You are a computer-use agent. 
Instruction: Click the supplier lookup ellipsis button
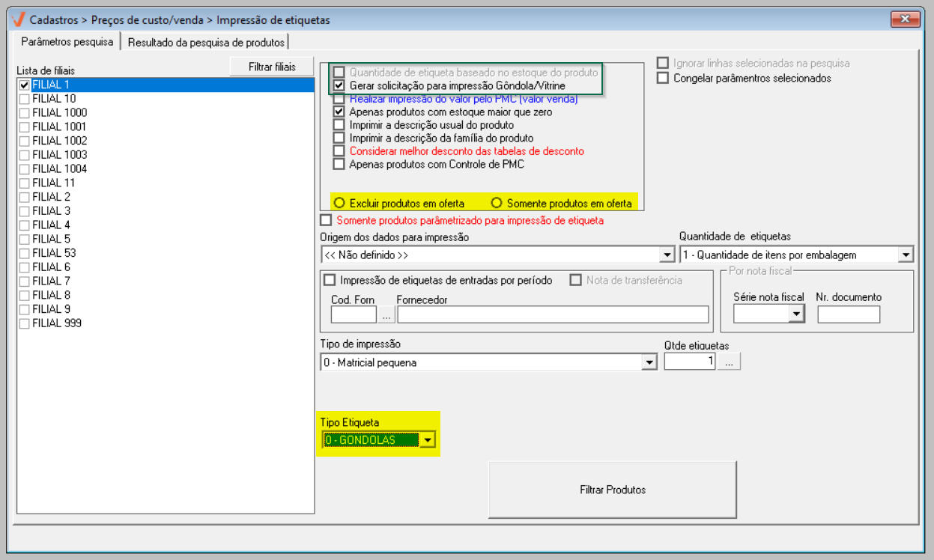(x=386, y=314)
